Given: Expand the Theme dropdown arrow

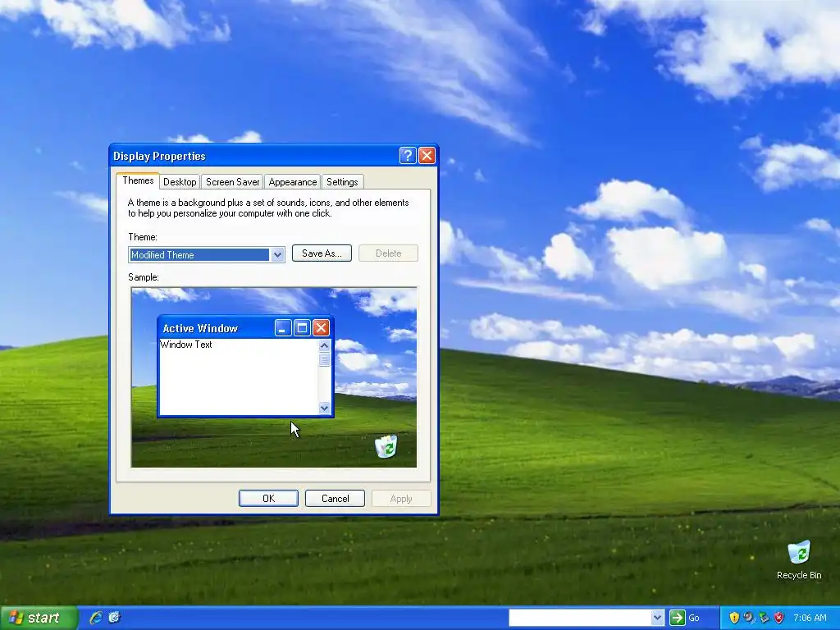Looking at the screenshot, I should (x=277, y=255).
